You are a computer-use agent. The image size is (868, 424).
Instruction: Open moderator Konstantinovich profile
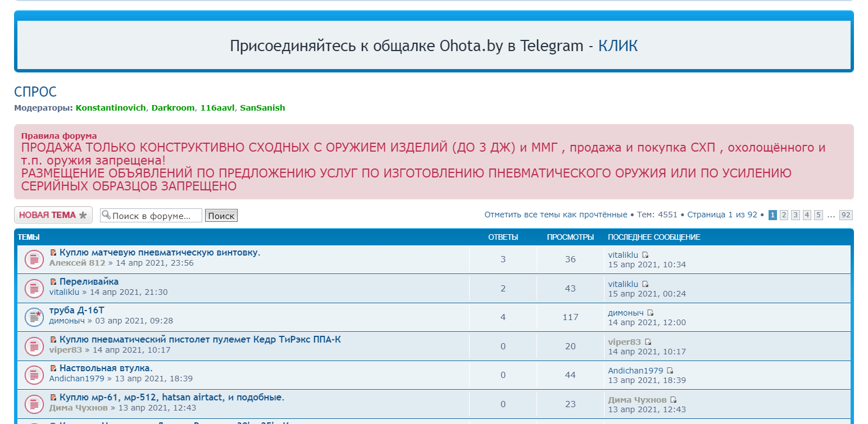pos(111,108)
